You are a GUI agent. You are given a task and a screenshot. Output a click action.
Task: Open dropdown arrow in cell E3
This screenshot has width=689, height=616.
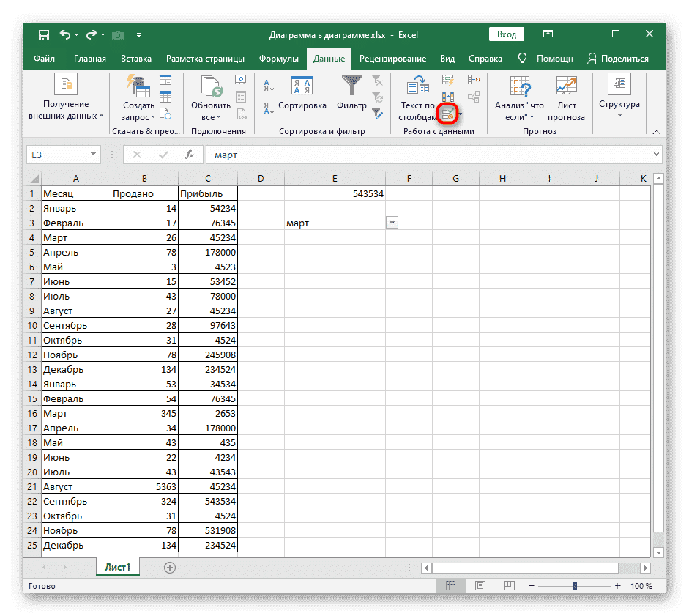click(392, 223)
